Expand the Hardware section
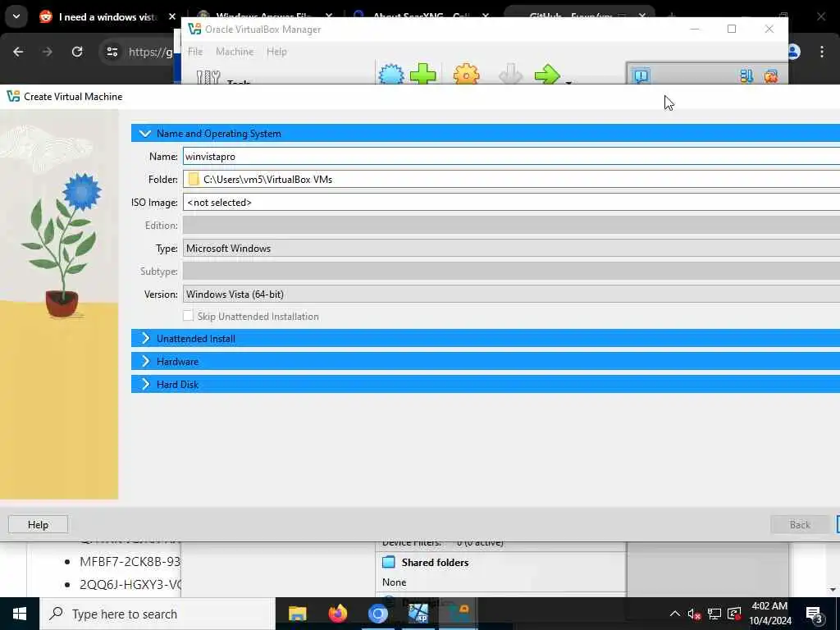 point(145,361)
